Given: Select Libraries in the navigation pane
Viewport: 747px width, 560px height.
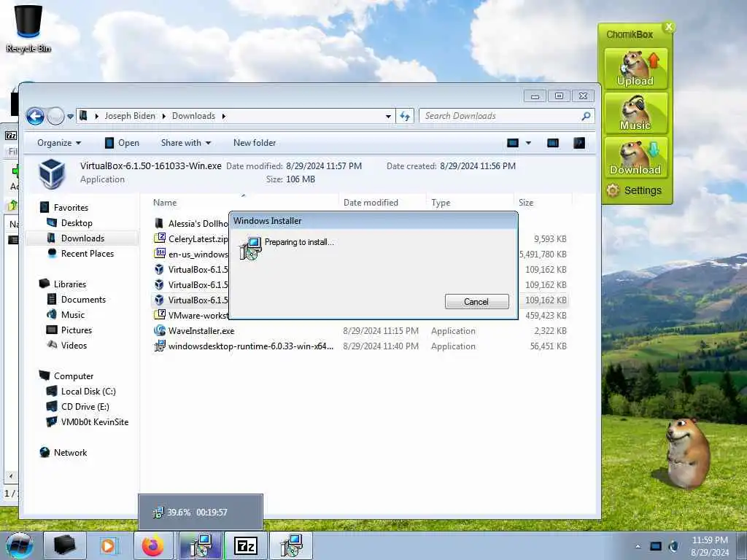Looking at the screenshot, I should 69,284.
